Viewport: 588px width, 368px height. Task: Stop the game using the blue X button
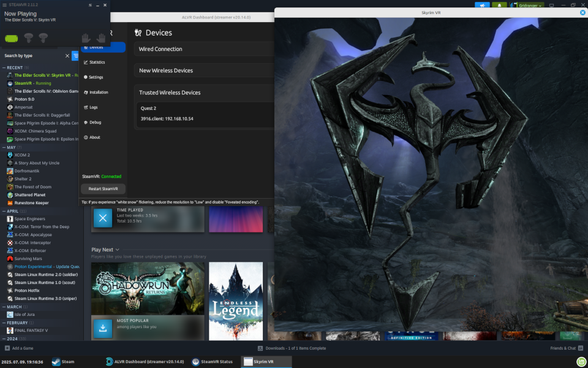(103, 218)
